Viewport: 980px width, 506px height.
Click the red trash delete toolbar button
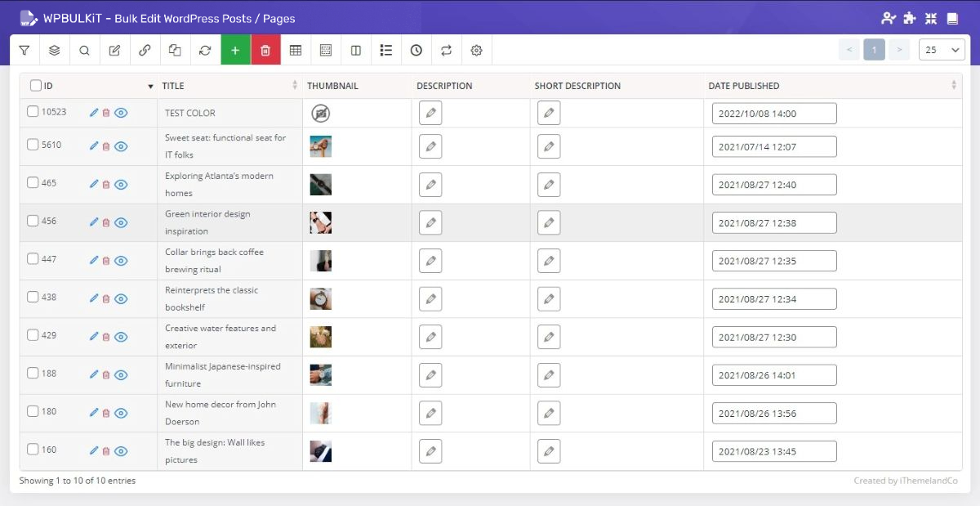tap(265, 51)
